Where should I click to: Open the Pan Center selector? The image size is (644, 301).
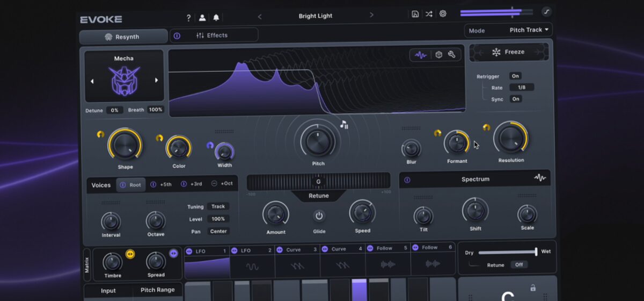tap(219, 231)
